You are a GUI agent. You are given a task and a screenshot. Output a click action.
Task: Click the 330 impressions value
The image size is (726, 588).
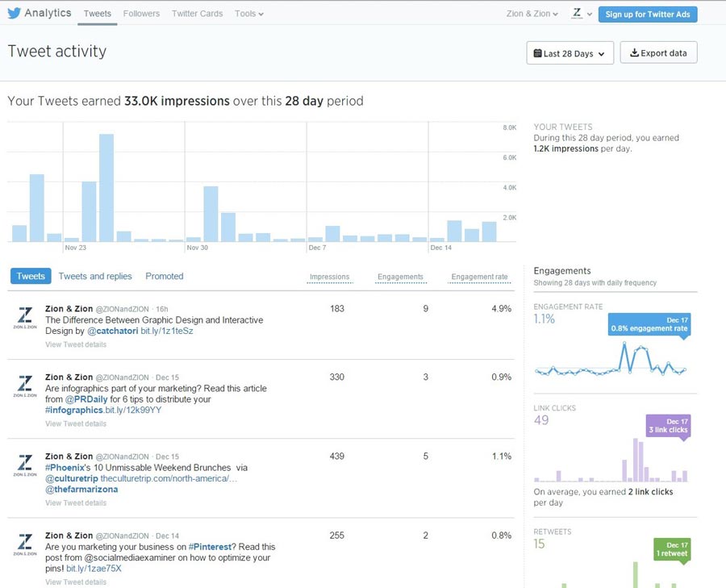click(x=337, y=377)
